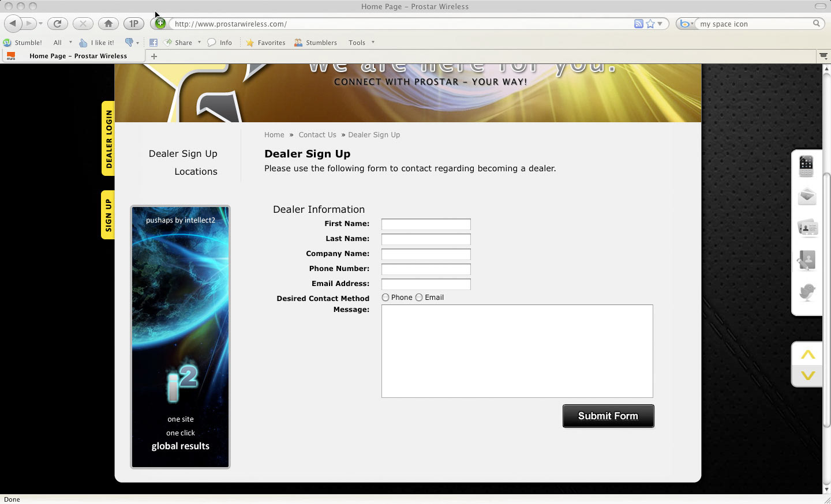Screen dimensions: 831x504
Task: Open the DEALER LOGIN side tab
Action: [x=108, y=138]
